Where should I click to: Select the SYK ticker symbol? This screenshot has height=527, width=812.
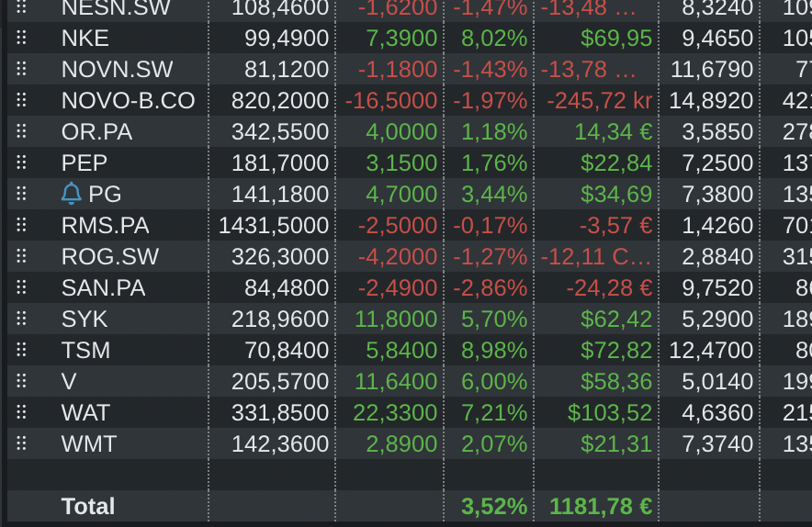tap(85, 319)
